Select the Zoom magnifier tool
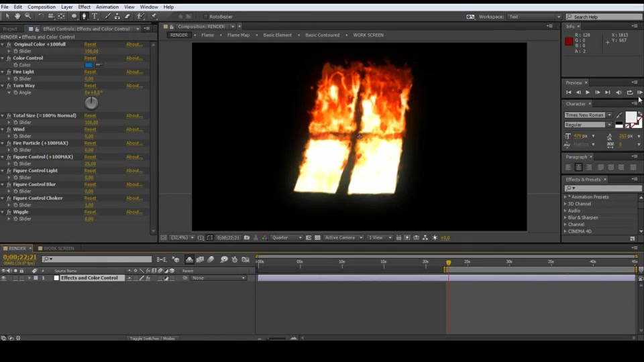Viewport: 644px width, 362px height. pyautogui.click(x=28, y=16)
